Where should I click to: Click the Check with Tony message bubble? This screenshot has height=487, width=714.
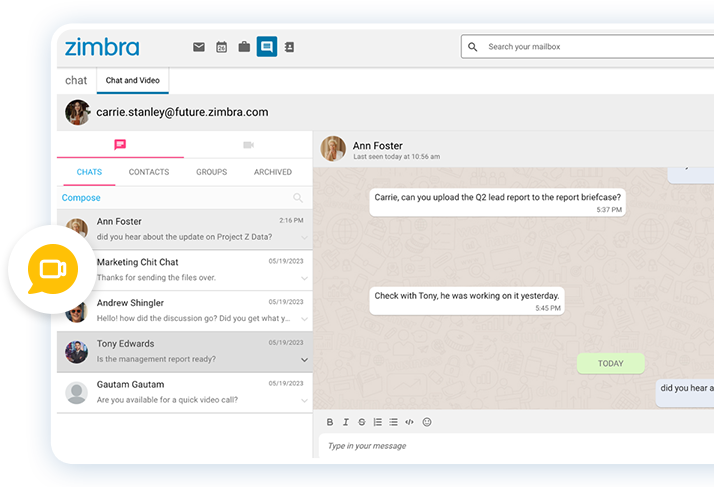467,301
